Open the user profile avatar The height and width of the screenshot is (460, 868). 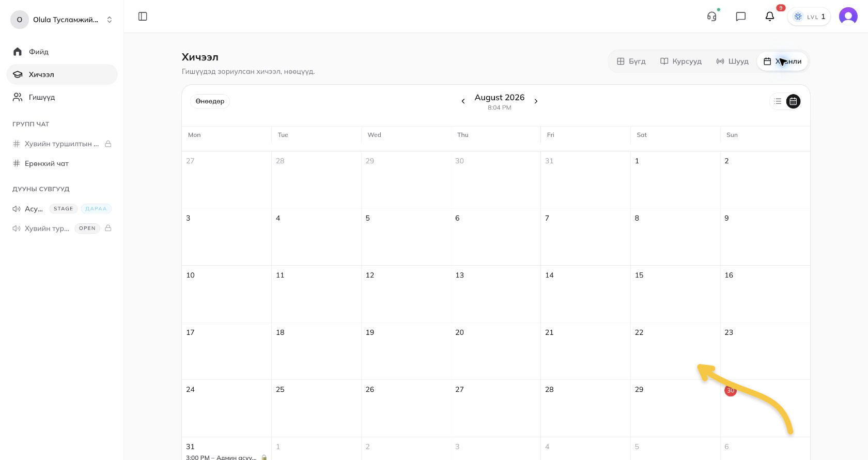(x=848, y=17)
